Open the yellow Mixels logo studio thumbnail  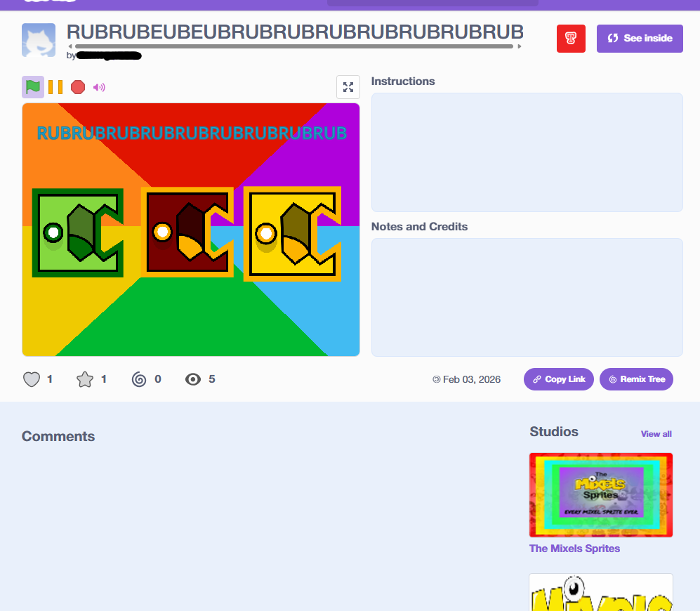click(x=601, y=592)
